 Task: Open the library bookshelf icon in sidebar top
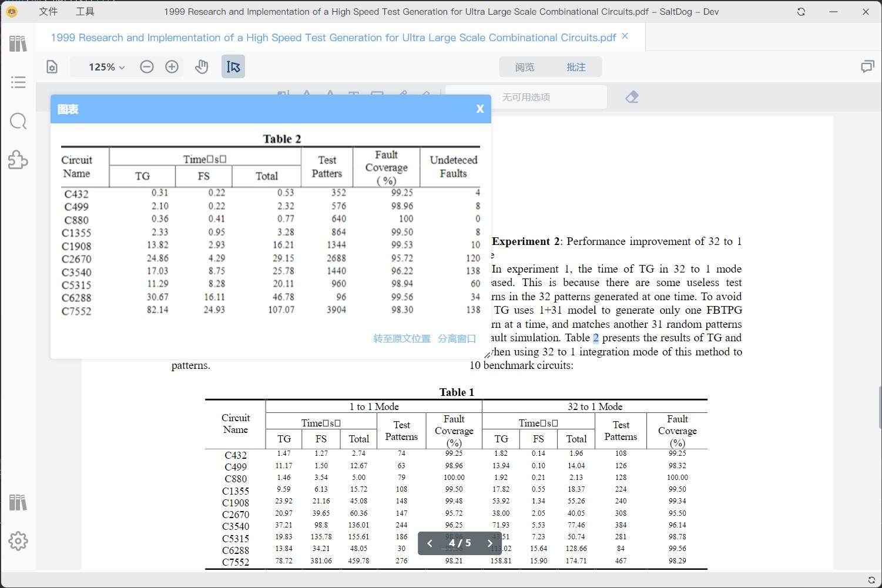pyautogui.click(x=18, y=43)
